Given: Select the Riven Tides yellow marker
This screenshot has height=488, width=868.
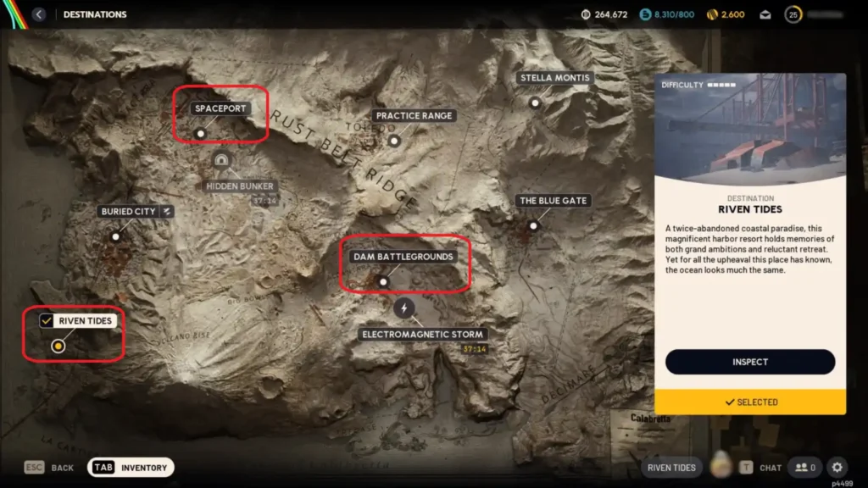Looking at the screenshot, I should (58, 346).
